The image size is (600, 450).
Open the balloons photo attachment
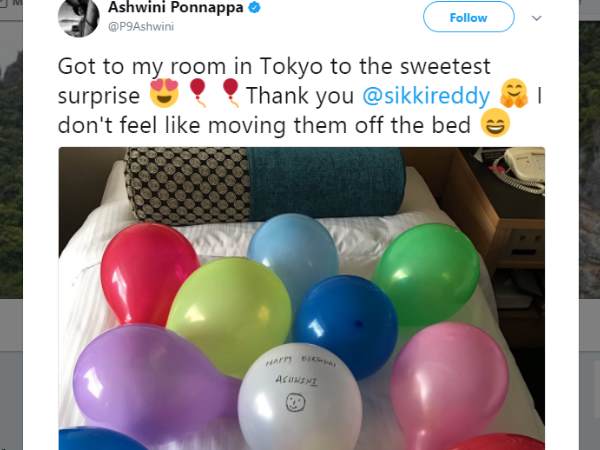click(302, 298)
